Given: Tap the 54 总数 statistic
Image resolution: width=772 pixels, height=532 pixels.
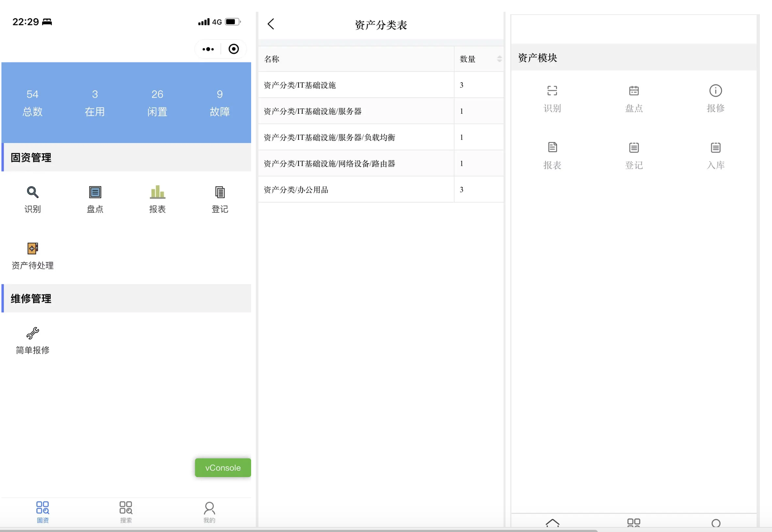Looking at the screenshot, I should coord(32,103).
